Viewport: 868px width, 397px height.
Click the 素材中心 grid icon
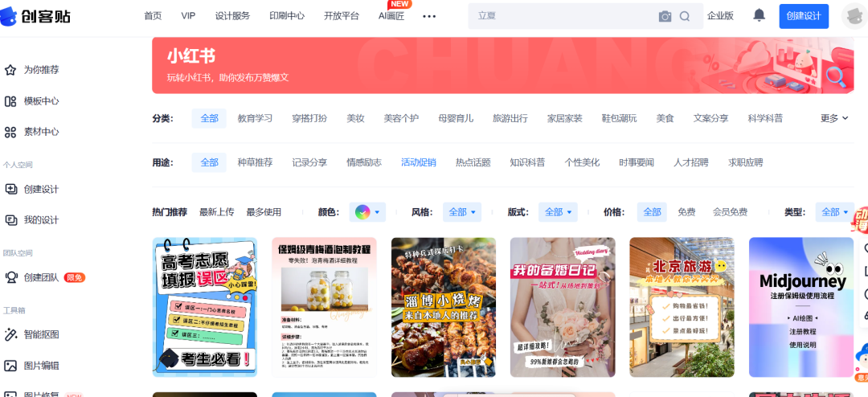coord(10,133)
